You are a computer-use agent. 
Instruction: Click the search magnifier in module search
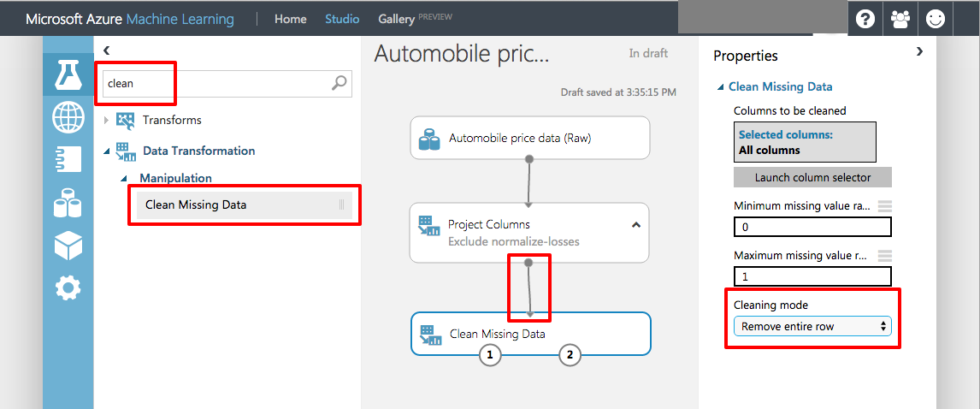[x=339, y=83]
